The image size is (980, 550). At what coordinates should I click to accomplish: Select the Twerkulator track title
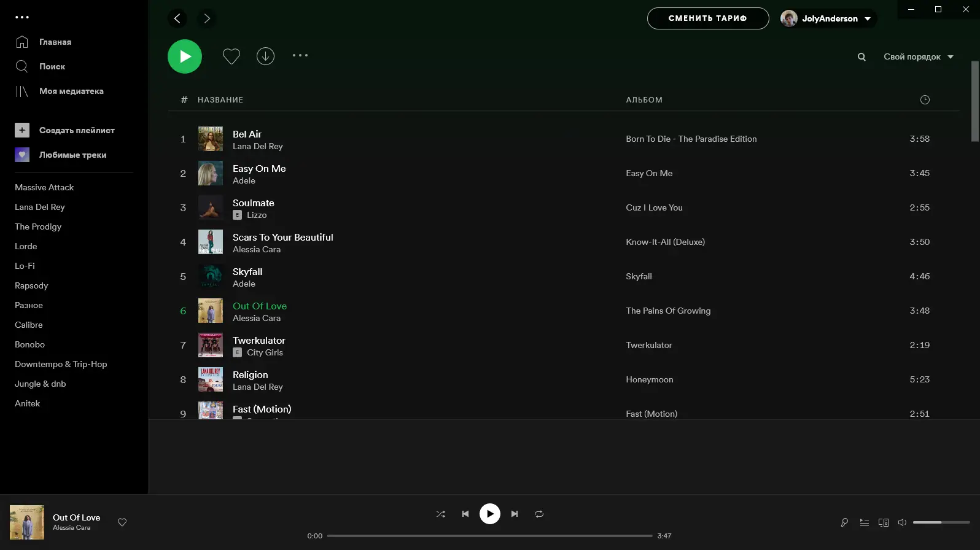[x=259, y=340]
